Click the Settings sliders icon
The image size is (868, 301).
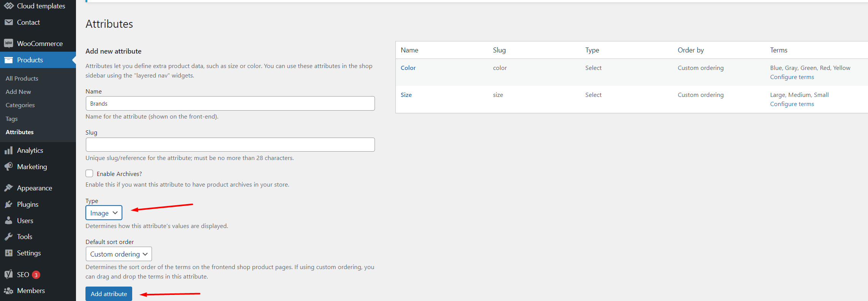coord(9,253)
